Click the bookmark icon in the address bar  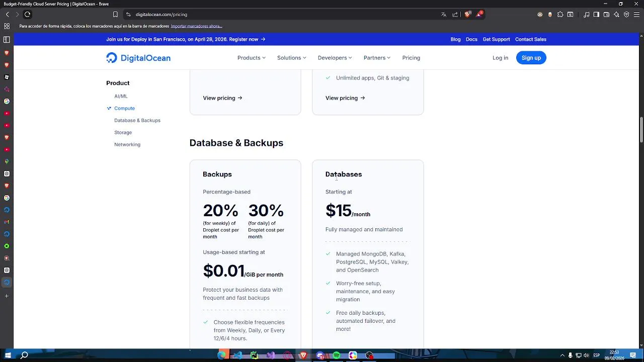click(115, 15)
